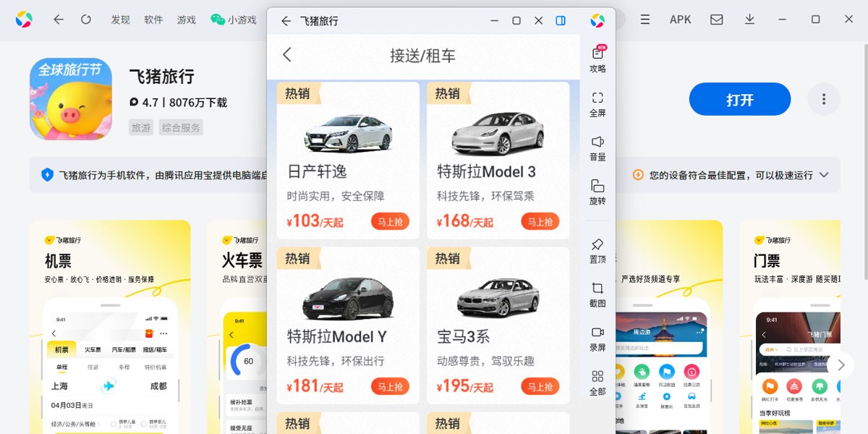868x434 pixels.
Task: Take a screenshot with 截图 icon
Action: tap(597, 293)
